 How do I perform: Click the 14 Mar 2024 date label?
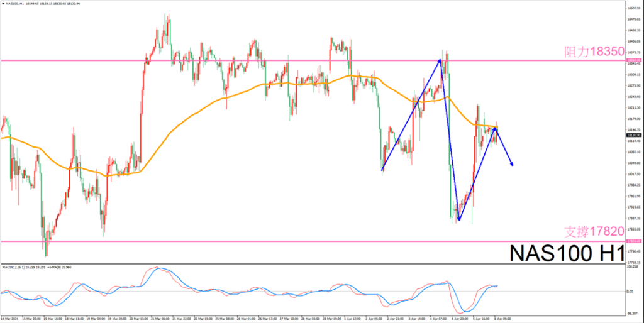click(11, 319)
